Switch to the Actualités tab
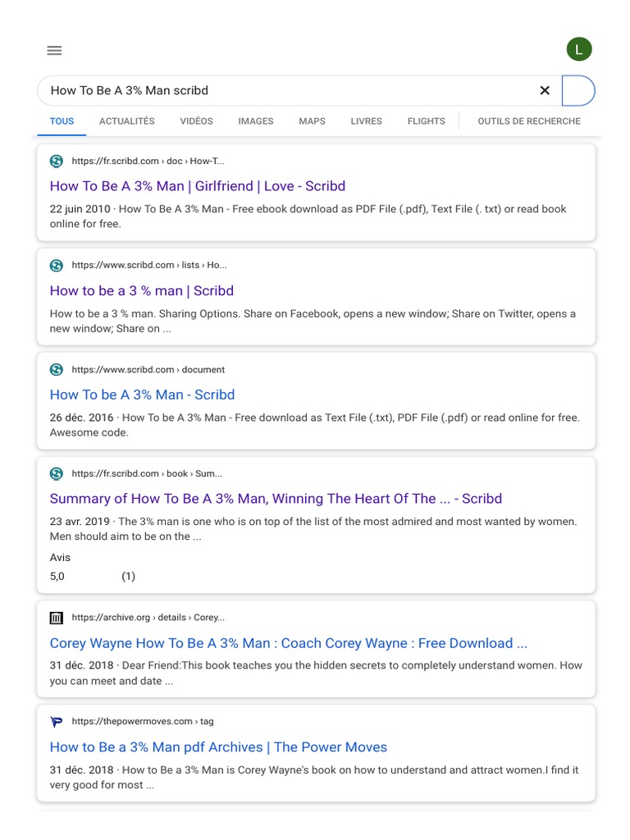 point(126,121)
